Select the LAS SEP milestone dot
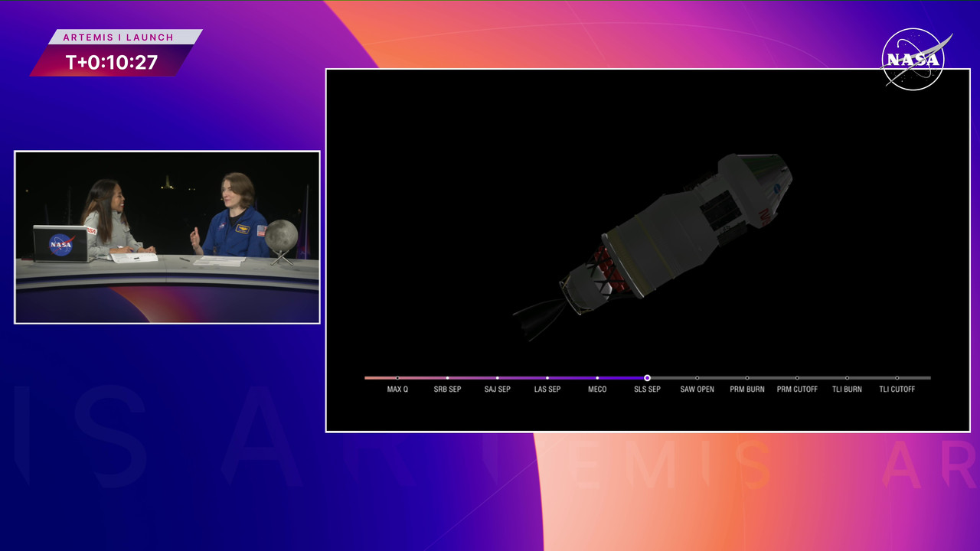The height and width of the screenshot is (551, 980). [x=547, y=377]
